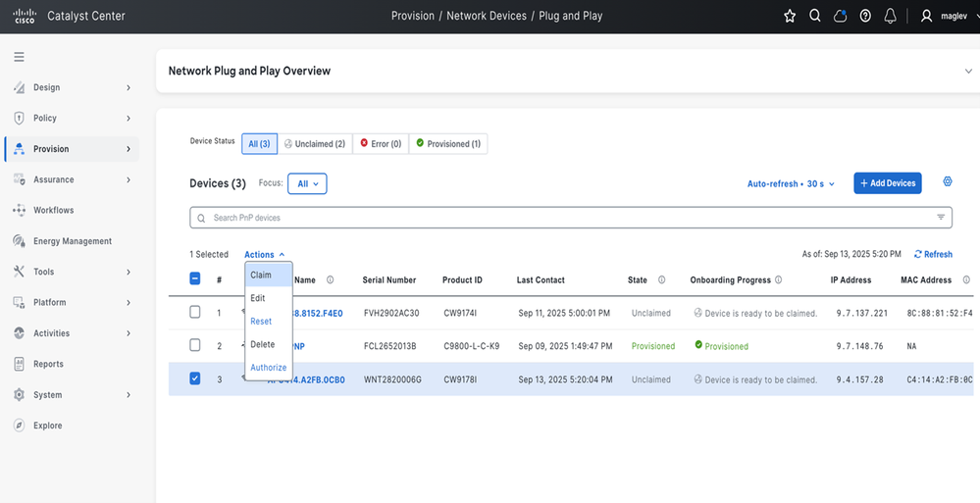Image resolution: width=980 pixels, height=503 pixels.
Task: Check the box for device row 2
Action: tap(195, 345)
